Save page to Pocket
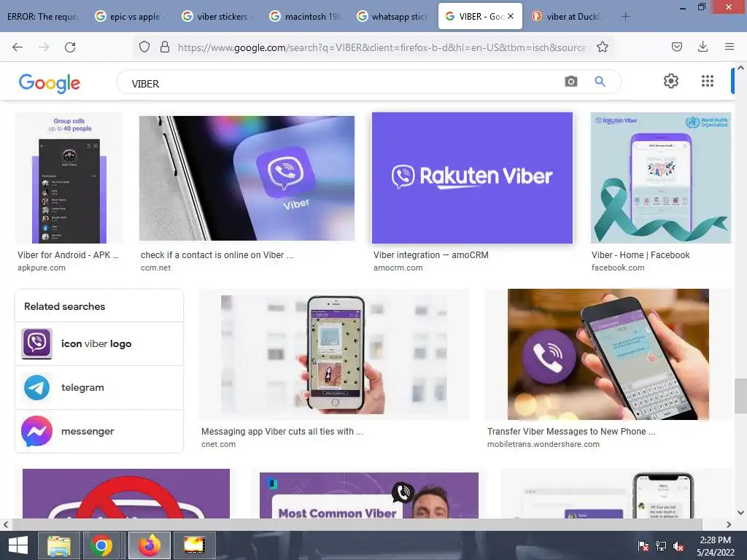747x560 pixels. (676, 47)
